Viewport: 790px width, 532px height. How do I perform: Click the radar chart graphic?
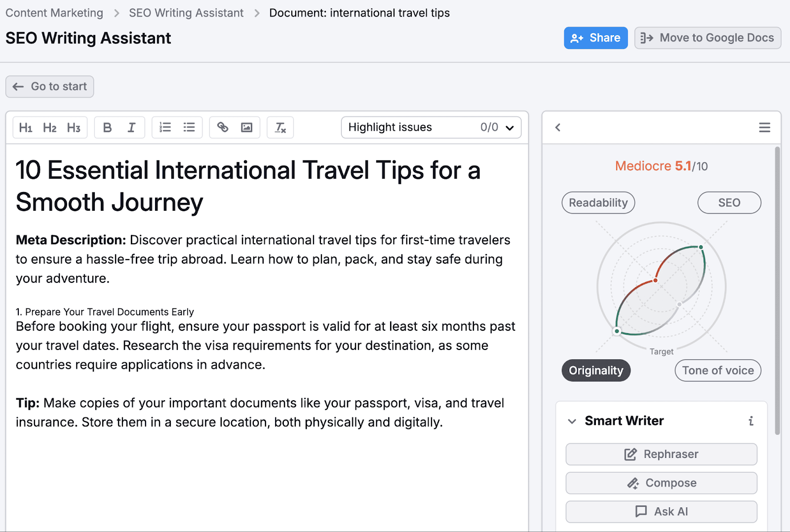(661, 286)
